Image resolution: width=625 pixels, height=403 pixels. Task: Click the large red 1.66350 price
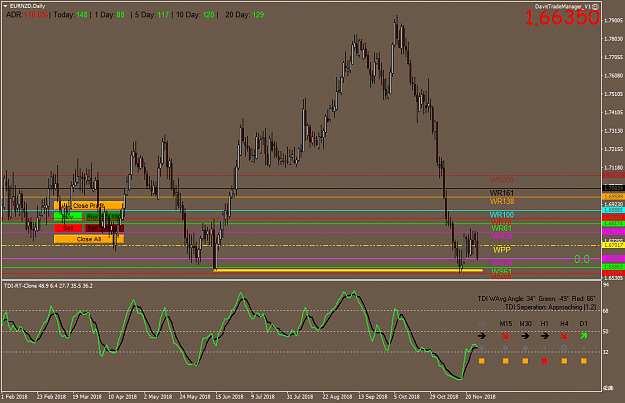point(562,18)
